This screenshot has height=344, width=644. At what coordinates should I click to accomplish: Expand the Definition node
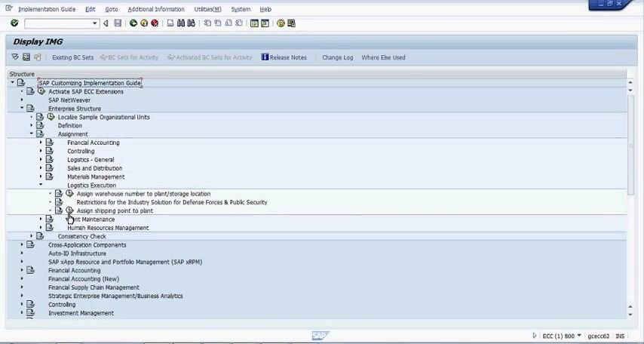(31, 125)
